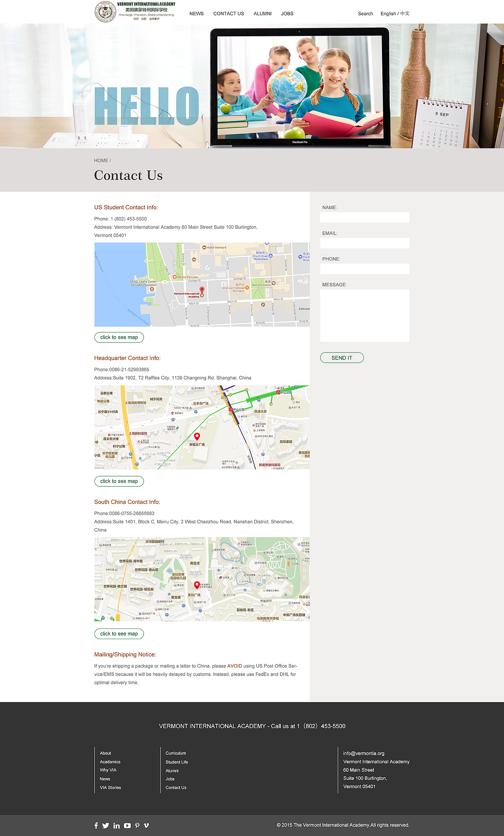This screenshot has width=504, height=836.
Task: Click the red pin on Shanghai map
Action: point(197,436)
